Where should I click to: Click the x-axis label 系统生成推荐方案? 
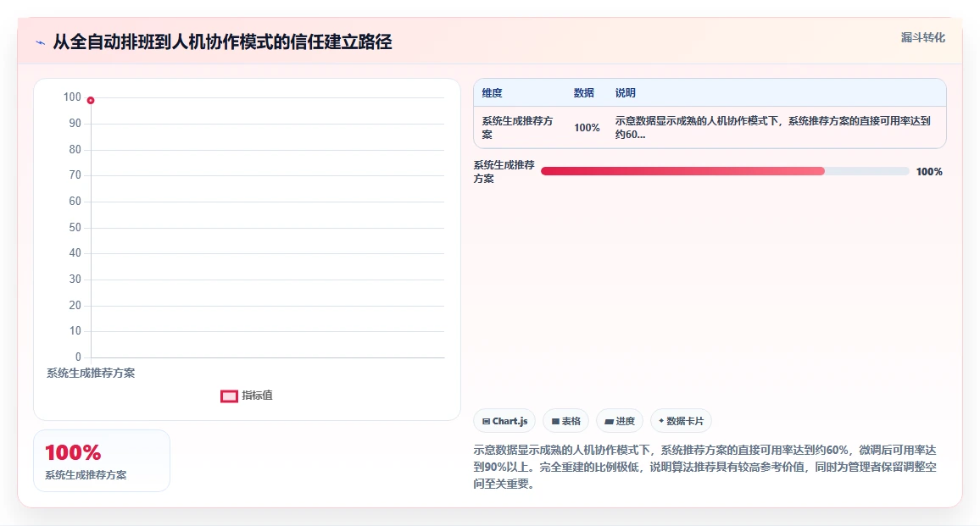tap(91, 373)
